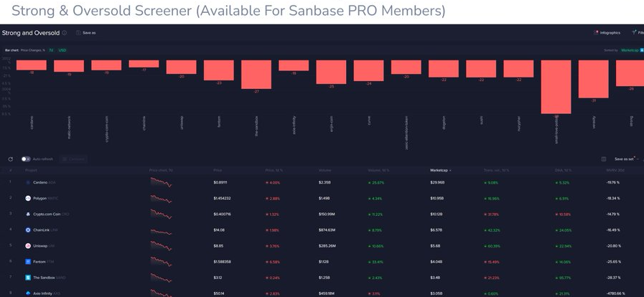Click the verasity bar labeled -31
Image resolution: width=644 pixels, height=297 pixels.
(594, 79)
